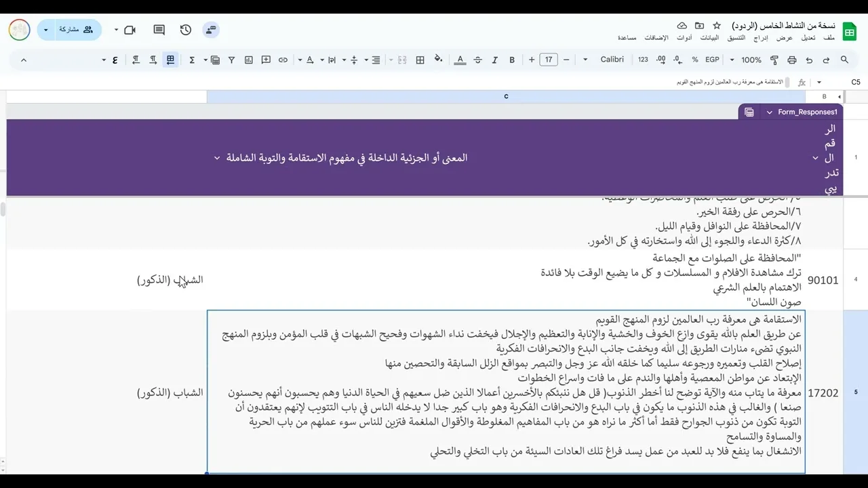Toggle bold formatting

(x=512, y=60)
